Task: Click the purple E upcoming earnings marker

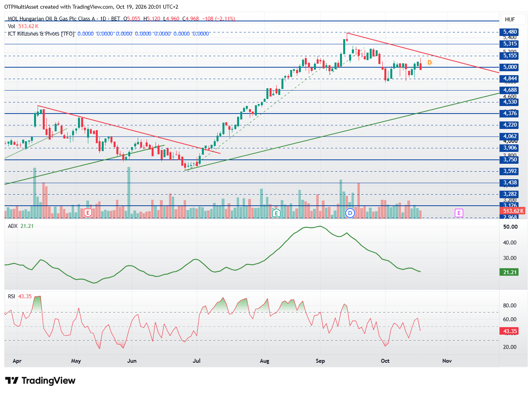Action: pyautogui.click(x=458, y=213)
